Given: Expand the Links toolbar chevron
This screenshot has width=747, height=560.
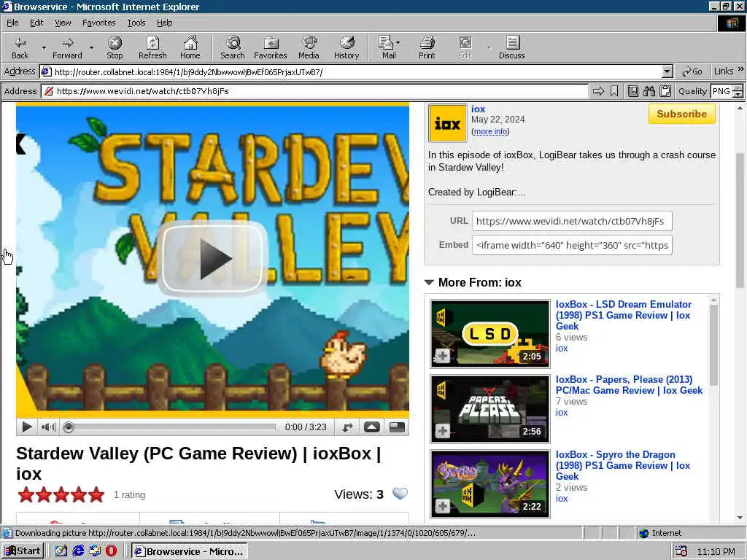Looking at the screenshot, I should tap(741, 69).
